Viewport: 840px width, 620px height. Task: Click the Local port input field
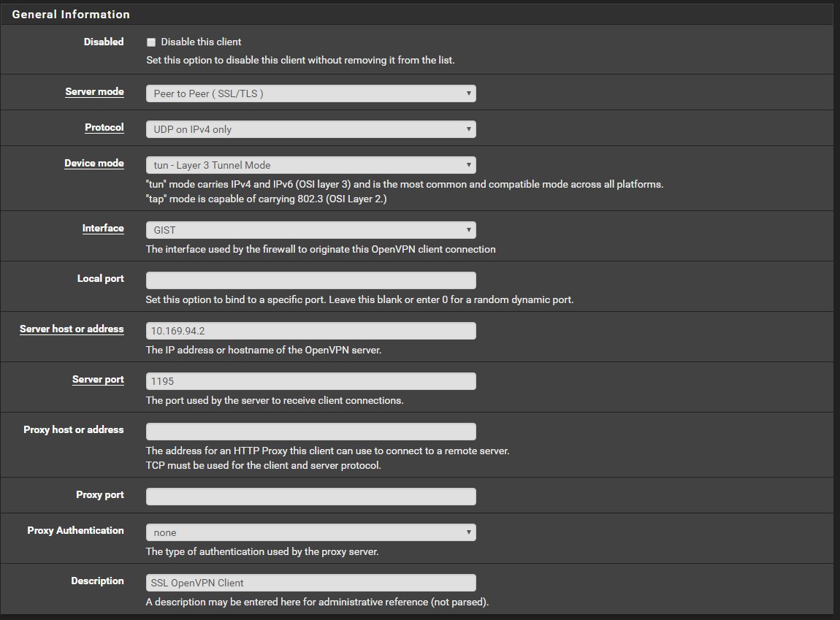(x=310, y=280)
